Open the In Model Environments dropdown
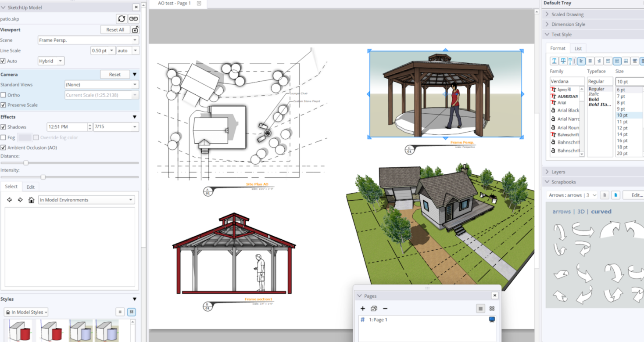This screenshot has height=342, width=644. (x=86, y=200)
